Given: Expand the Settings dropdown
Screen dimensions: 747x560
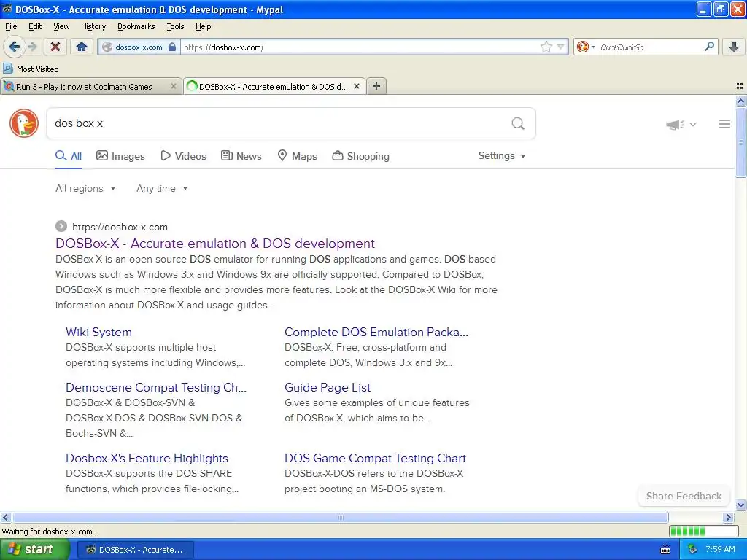Looking at the screenshot, I should [x=502, y=156].
